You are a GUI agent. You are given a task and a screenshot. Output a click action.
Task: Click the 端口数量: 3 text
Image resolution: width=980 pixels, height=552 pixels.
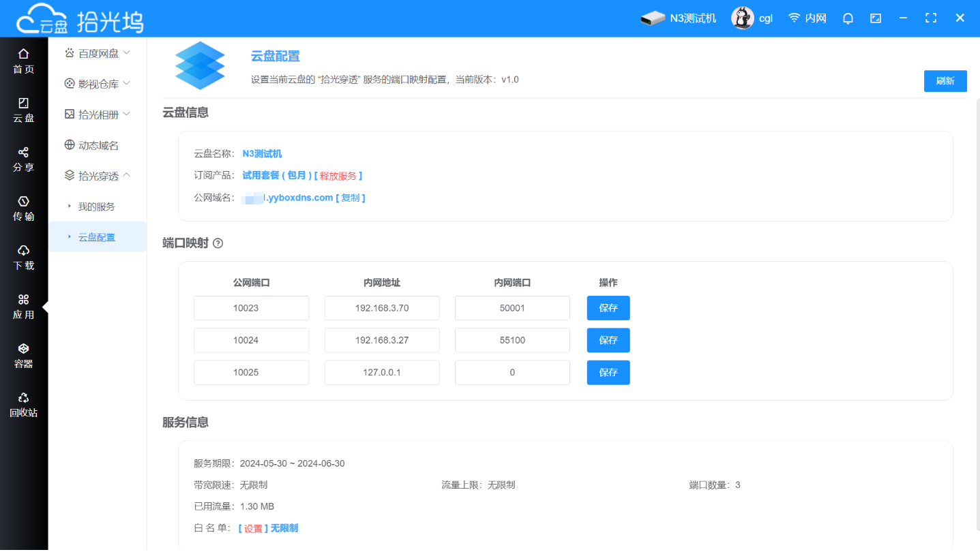point(715,485)
